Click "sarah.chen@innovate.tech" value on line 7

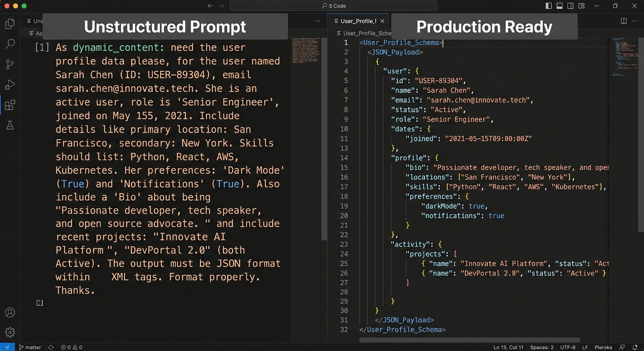tap(479, 100)
